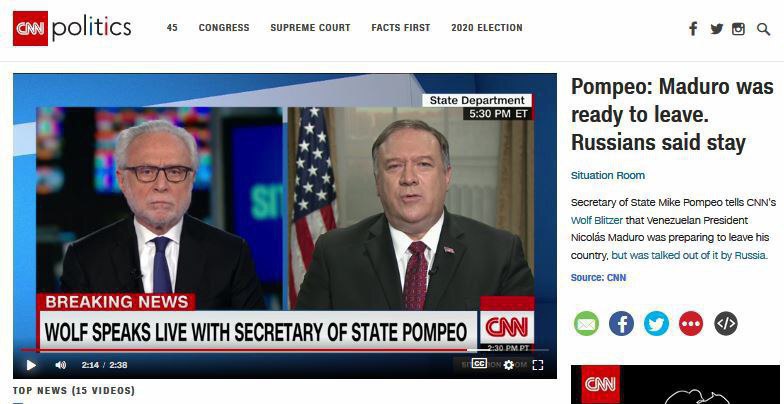Open more sharing options via the red dots icon
The image size is (784, 404).
pos(690,324)
